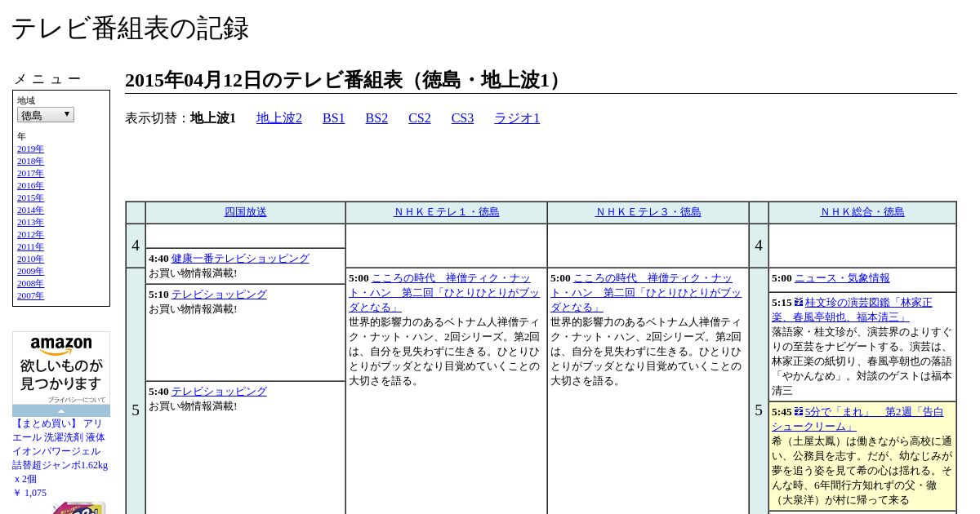Go to the 2016年 archive
Image resolution: width=980 pixels, height=514 pixels.
30,185
